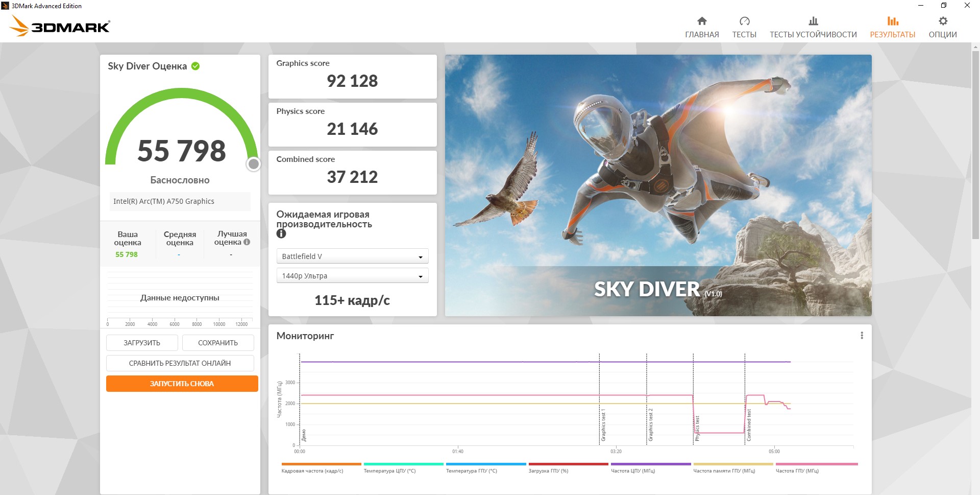Image resolution: width=980 pixels, height=495 pixels.
Task: Click info icon under Ожидаемая игровая производительность
Action: click(281, 234)
